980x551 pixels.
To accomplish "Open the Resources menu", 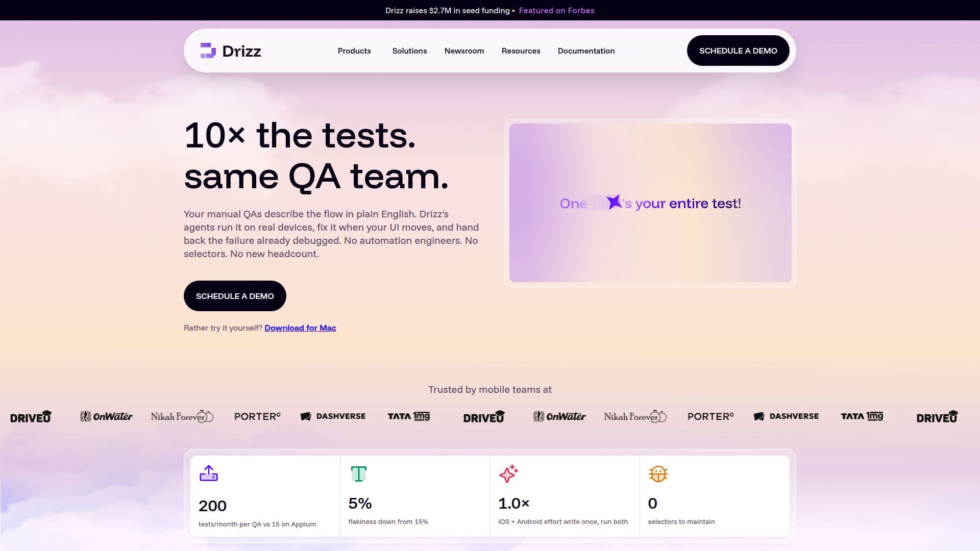I will [x=521, y=51].
